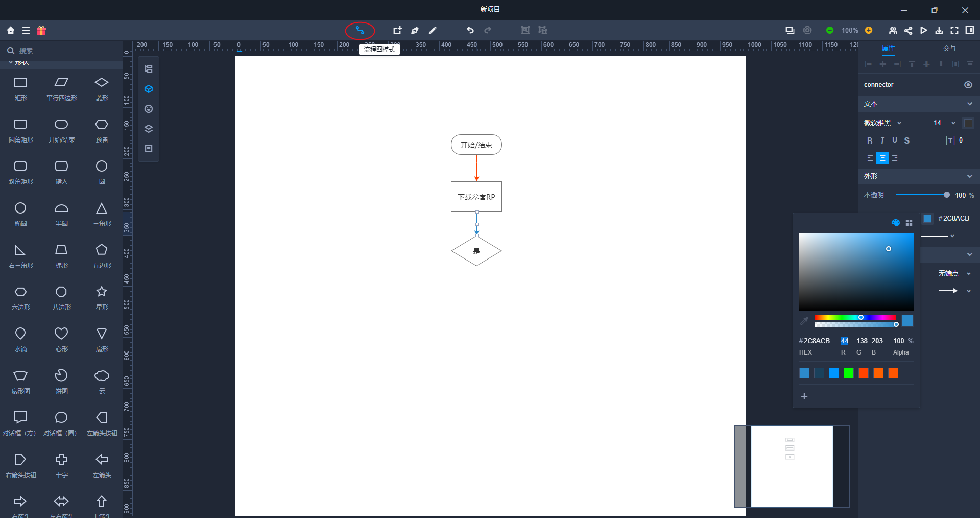
Task: Add current color to saved swatches
Action: coord(804,396)
